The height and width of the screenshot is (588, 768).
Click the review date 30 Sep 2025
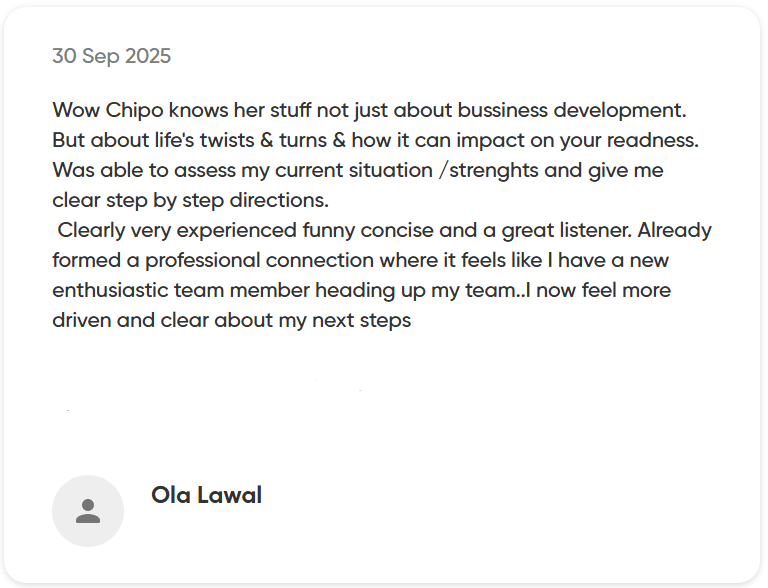coord(111,56)
